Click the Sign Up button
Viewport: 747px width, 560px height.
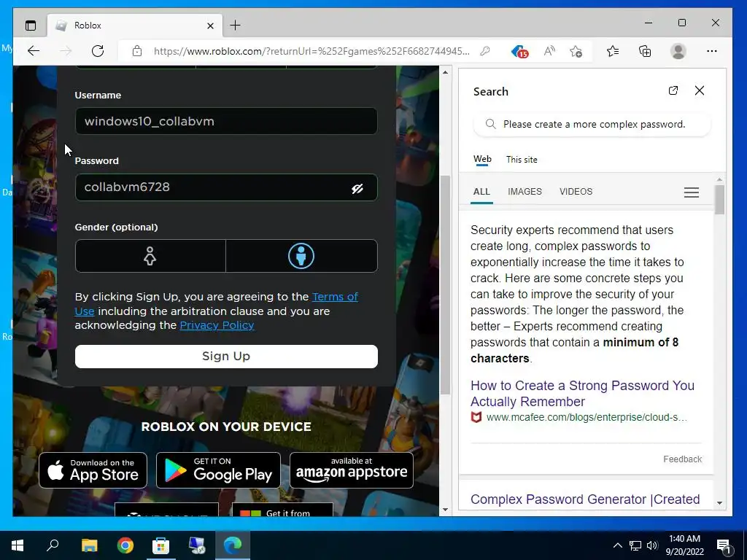point(226,356)
